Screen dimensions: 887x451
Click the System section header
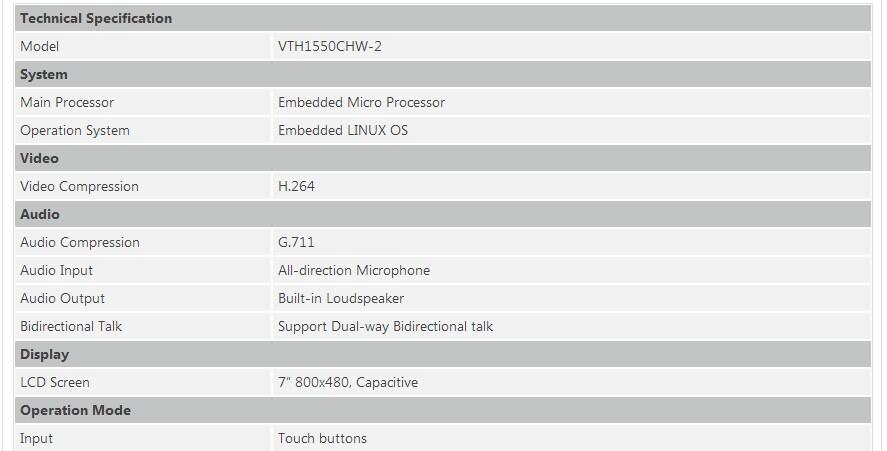point(44,74)
